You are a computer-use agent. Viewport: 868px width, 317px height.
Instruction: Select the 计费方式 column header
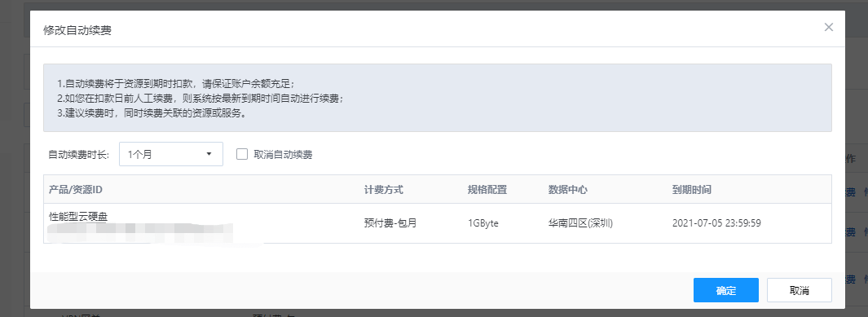tap(384, 190)
